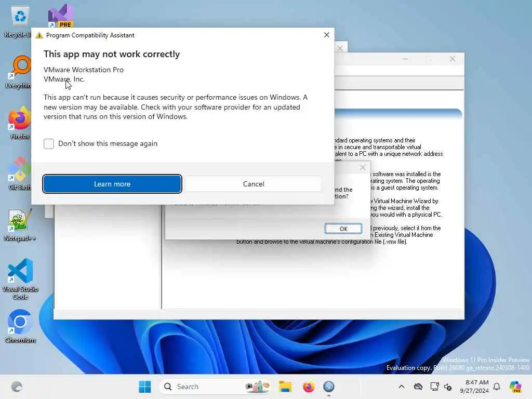Close the VMware background window
The height and width of the screenshot is (399, 532).
(453, 59)
